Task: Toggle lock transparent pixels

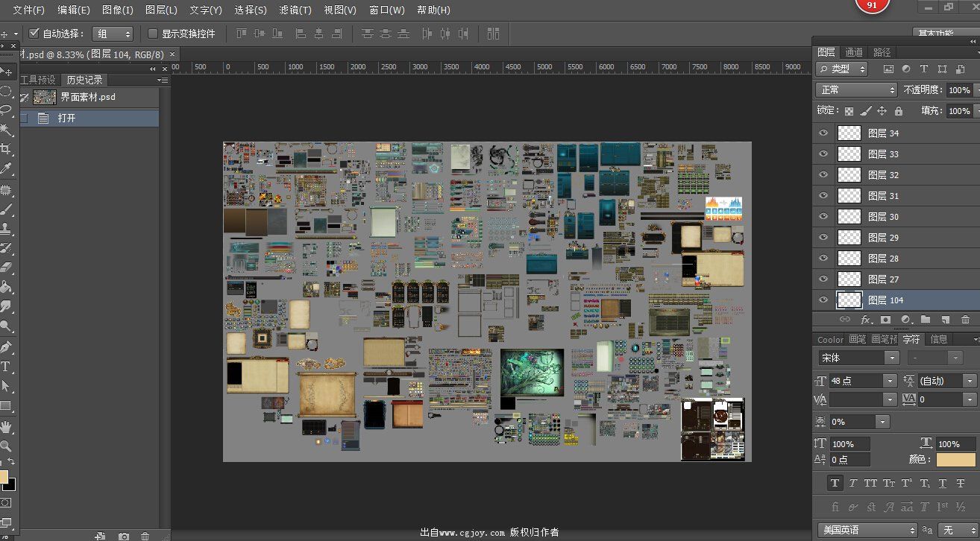Action: [849, 111]
